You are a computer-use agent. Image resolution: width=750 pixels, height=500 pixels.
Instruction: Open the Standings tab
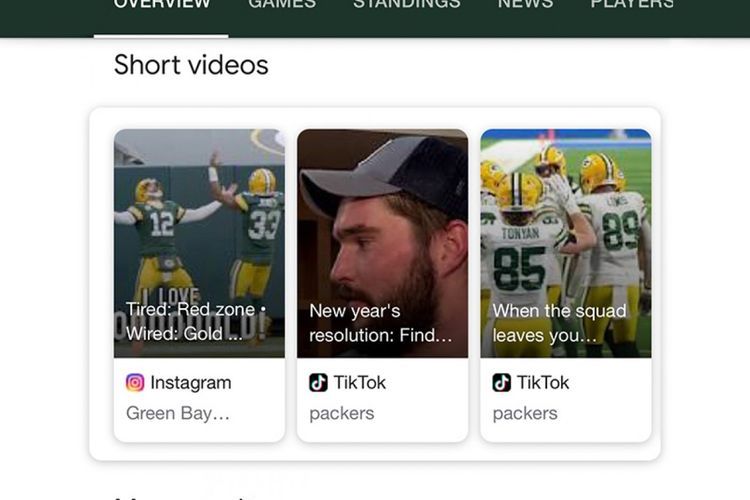tap(407, 4)
